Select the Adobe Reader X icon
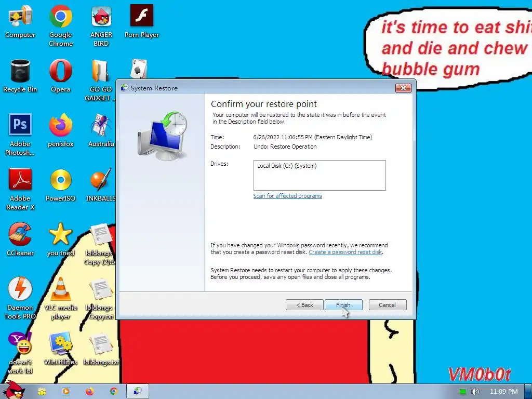 tap(20, 189)
